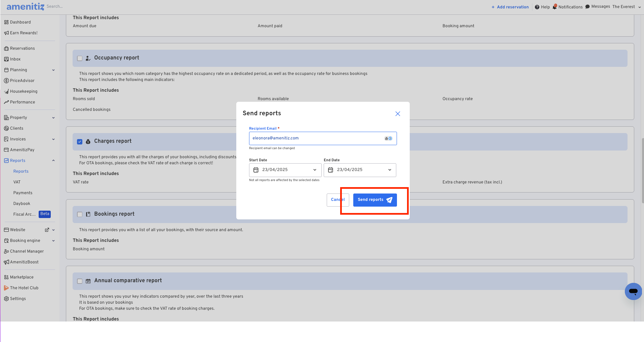Open the Start Date dropdown
This screenshot has width=644, height=342.
(x=285, y=170)
